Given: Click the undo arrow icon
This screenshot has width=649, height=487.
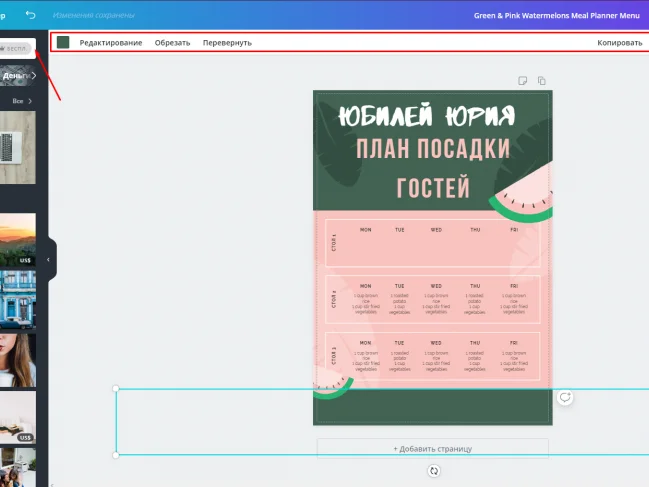Looking at the screenshot, I should pyautogui.click(x=31, y=15).
